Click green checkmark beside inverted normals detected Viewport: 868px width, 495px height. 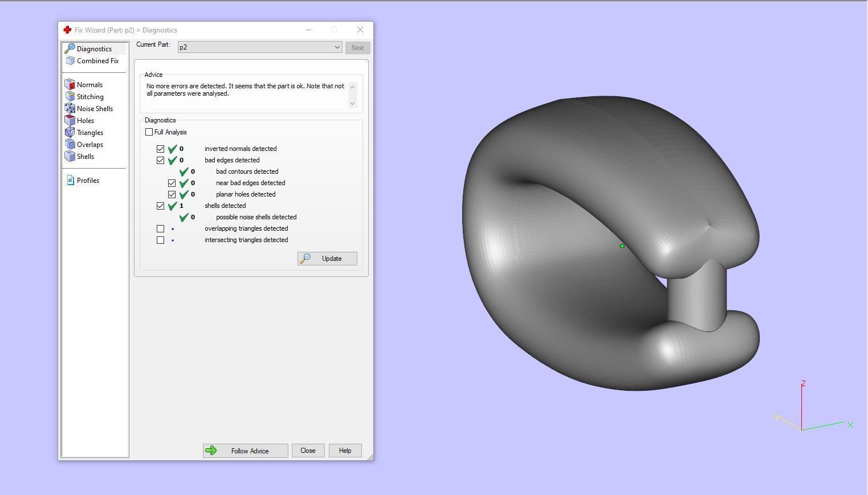tap(172, 149)
